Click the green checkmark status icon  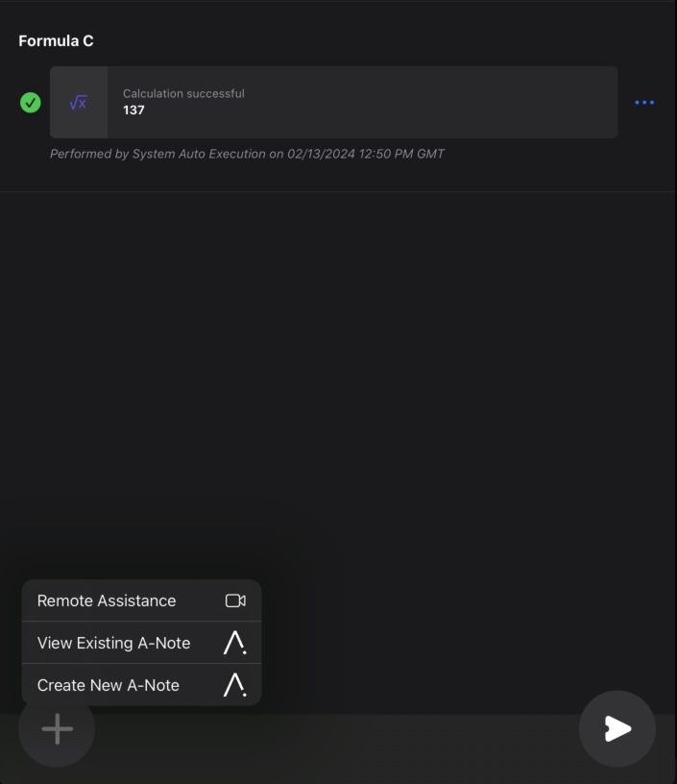pos(31,103)
